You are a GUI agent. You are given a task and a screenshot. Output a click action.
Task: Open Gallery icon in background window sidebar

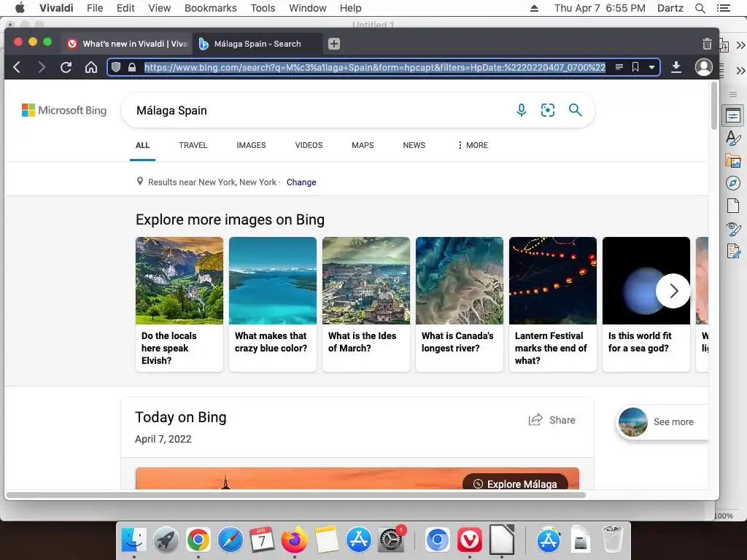pyautogui.click(x=733, y=160)
